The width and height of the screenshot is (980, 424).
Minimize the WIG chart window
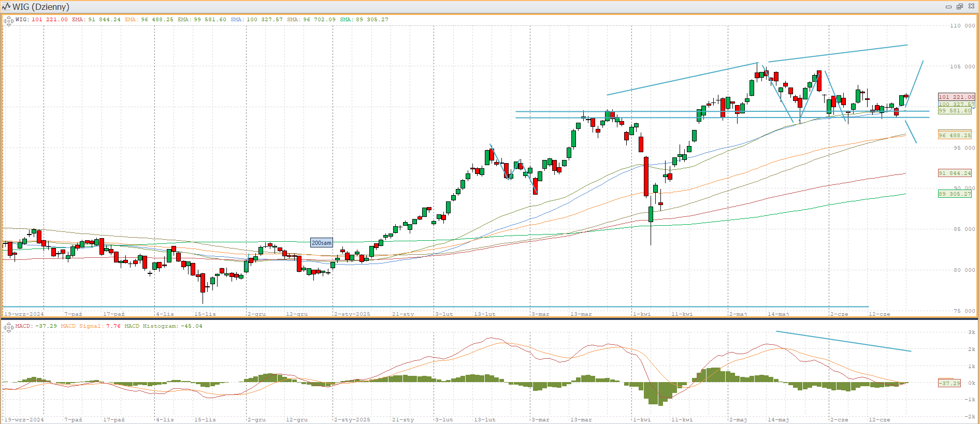[948, 7]
